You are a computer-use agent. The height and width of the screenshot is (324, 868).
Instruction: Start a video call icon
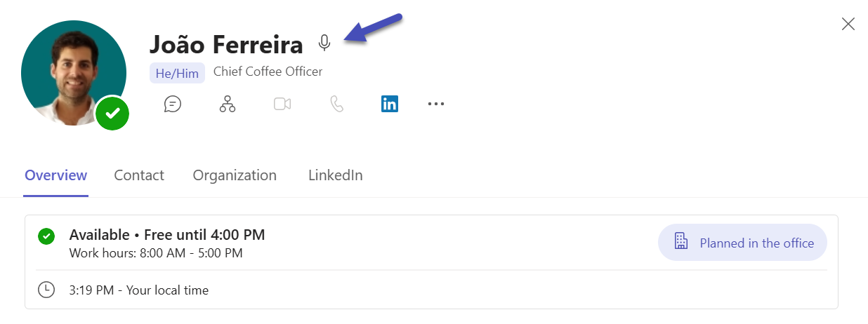(282, 104)
